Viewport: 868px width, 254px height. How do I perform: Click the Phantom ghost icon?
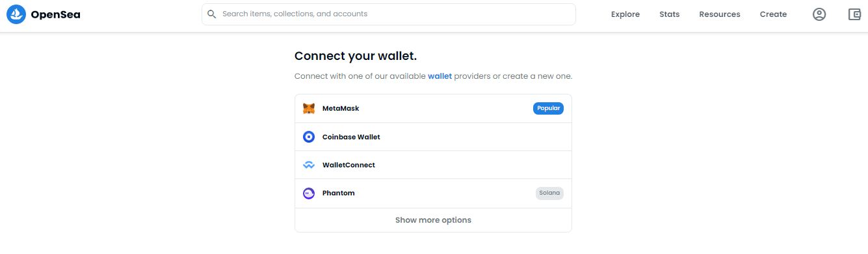point(309,193)
